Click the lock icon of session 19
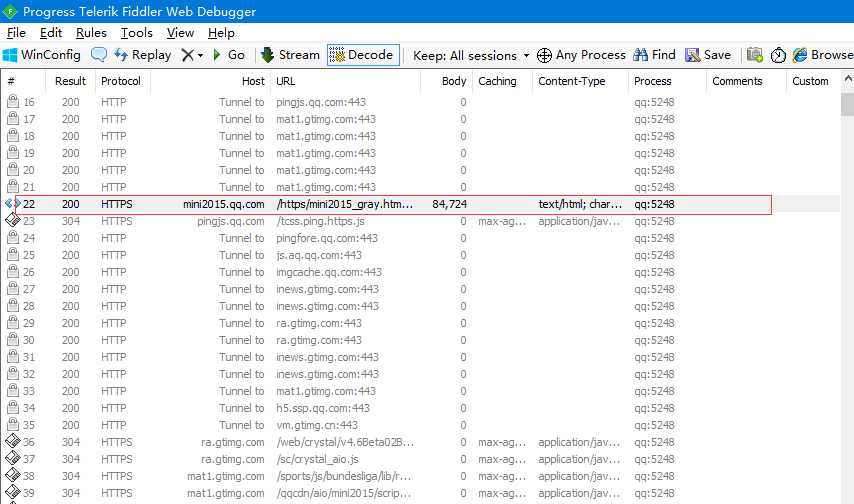 (13, 153)
